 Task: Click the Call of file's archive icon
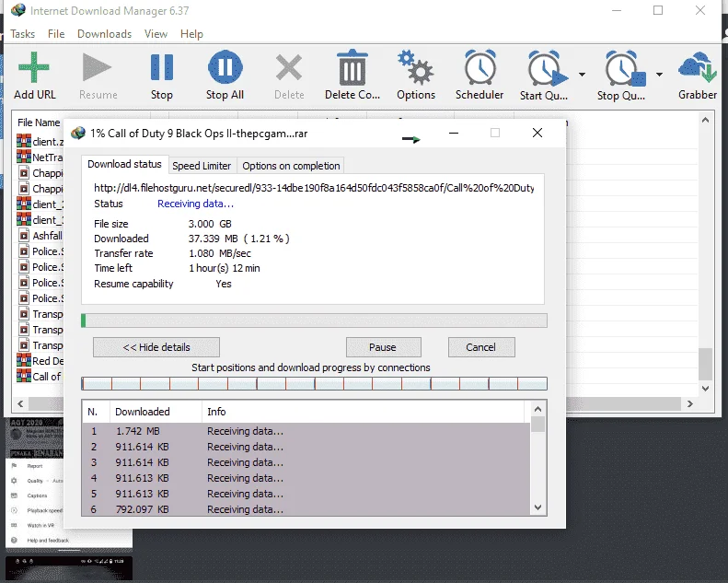[x=24, y=376]
